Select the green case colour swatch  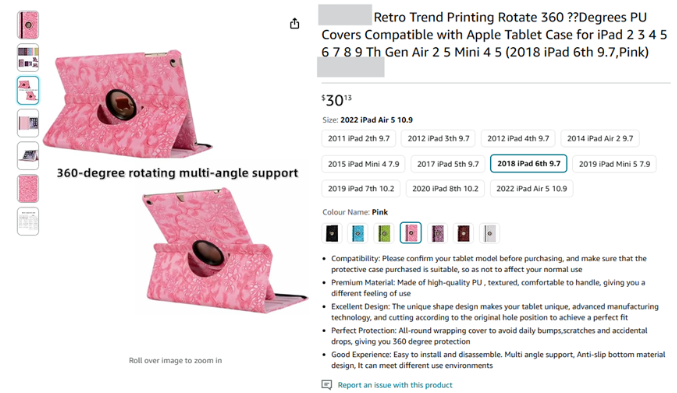pos(384,233)
